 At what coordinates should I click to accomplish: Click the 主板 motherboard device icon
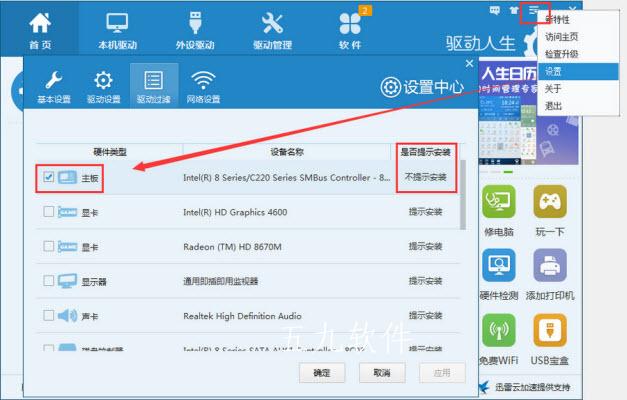point(67,177)
